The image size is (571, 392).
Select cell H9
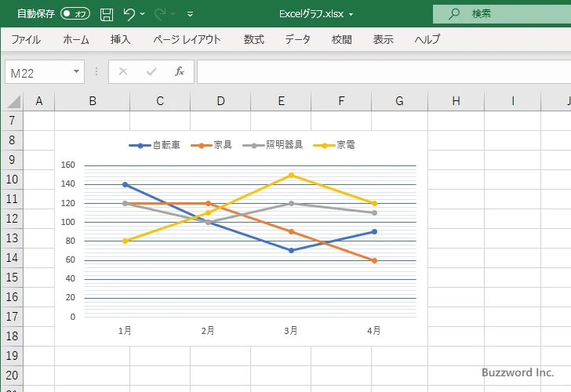[456, 160]
